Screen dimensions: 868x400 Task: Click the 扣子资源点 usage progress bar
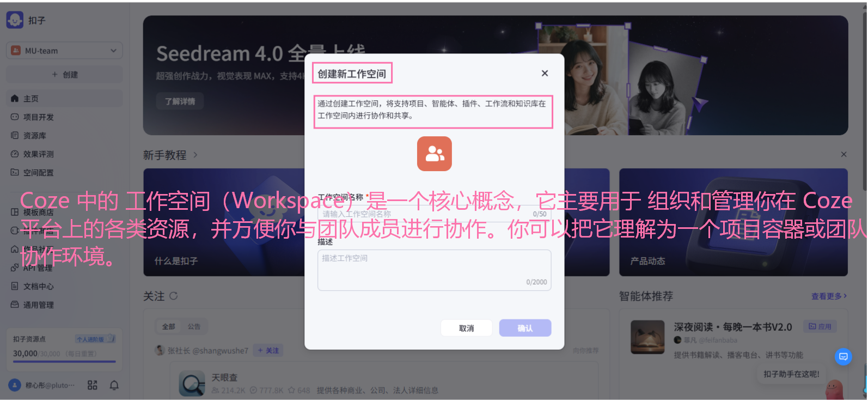[64, 361]
